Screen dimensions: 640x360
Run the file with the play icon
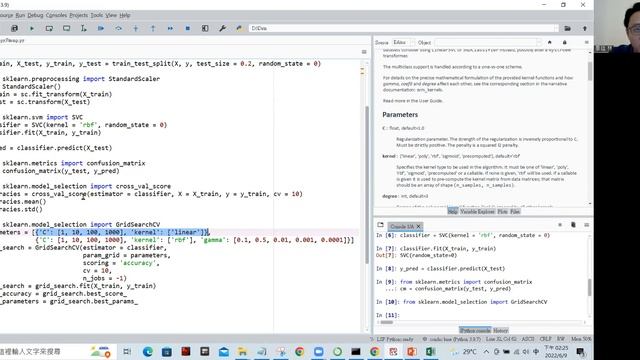(x=32, y=28)
